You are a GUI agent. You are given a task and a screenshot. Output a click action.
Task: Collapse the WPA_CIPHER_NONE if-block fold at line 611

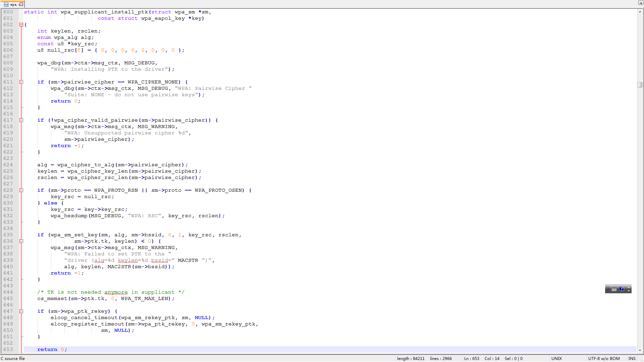[21, 82]
